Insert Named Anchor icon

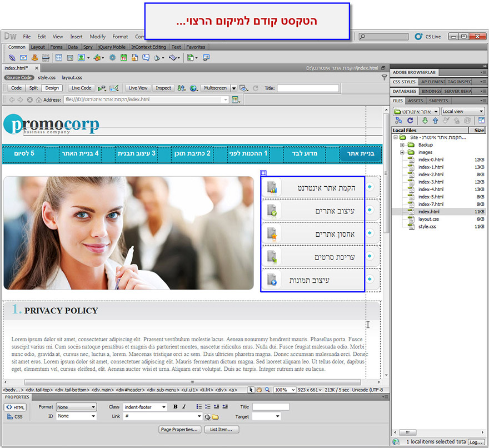pos(34,57)
